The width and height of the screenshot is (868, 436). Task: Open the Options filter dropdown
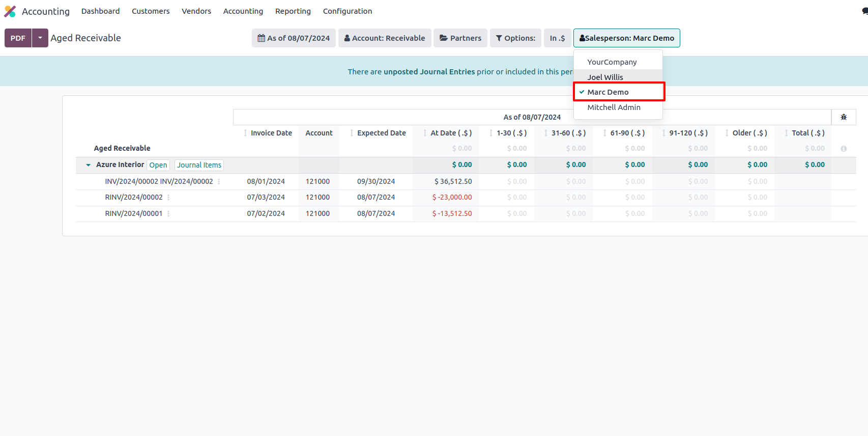[515, 38]
